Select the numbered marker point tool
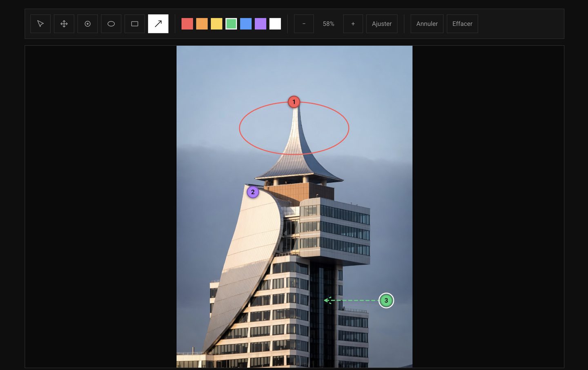Screen dimensions: 588x370 (x=87, y=24)
